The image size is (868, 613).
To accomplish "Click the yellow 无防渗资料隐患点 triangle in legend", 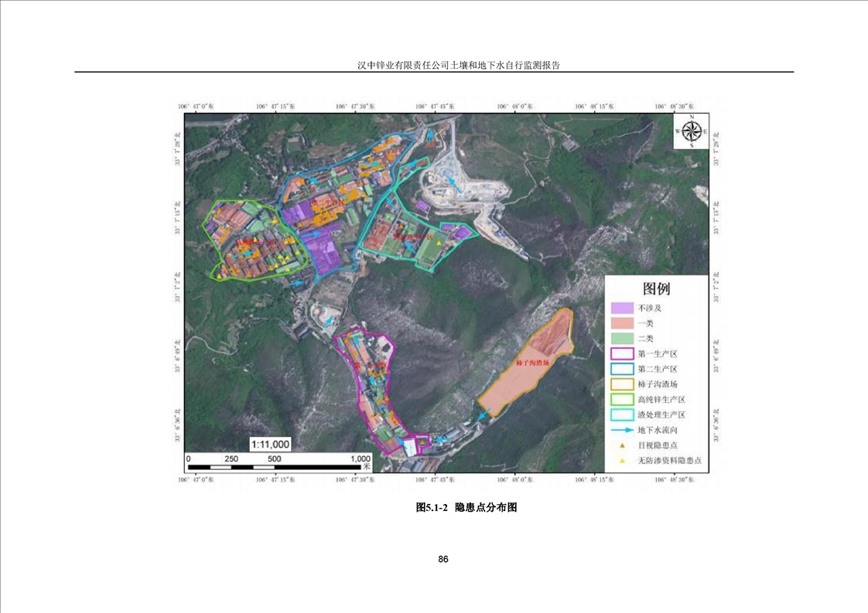I will click(x=622, y=461).
